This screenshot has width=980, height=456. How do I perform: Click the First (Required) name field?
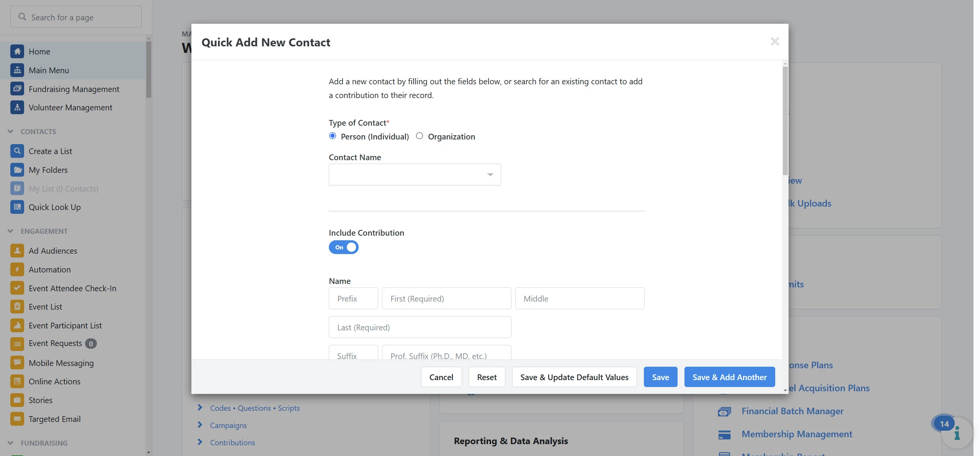(446, 299)
